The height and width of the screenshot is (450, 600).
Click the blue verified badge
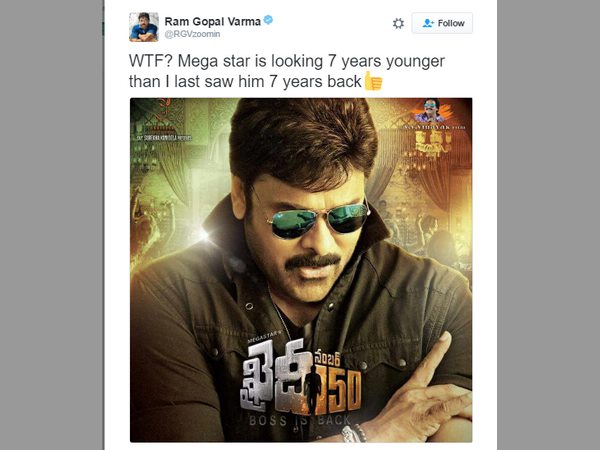point(268,20)
